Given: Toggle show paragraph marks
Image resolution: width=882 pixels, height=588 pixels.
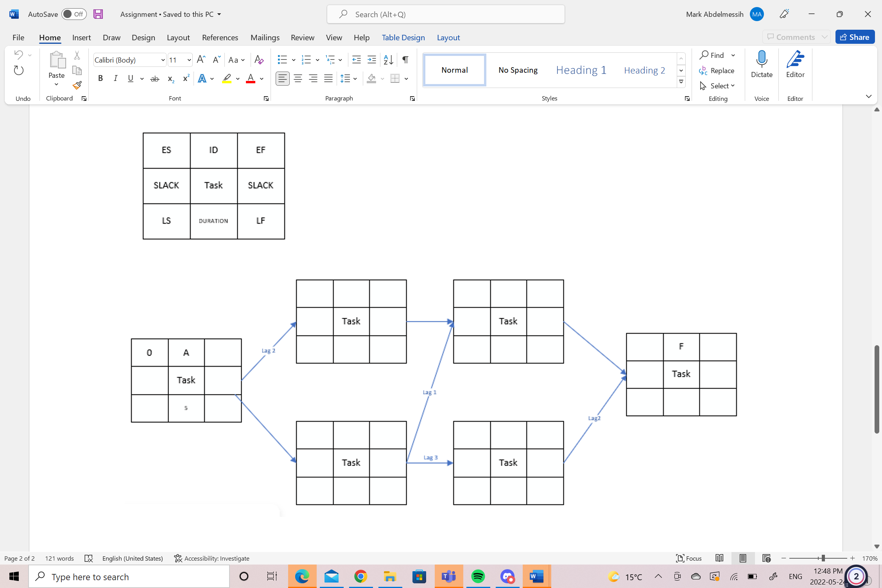Looking at the screenshot, I should 405,60.
